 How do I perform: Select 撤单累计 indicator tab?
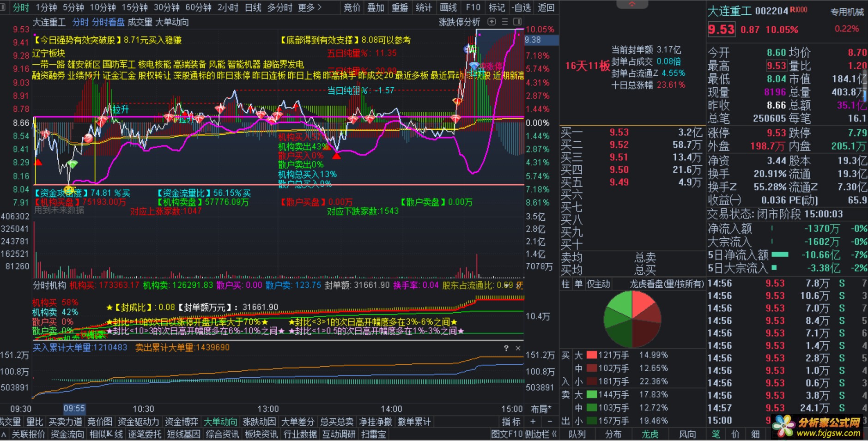point(414,421)
